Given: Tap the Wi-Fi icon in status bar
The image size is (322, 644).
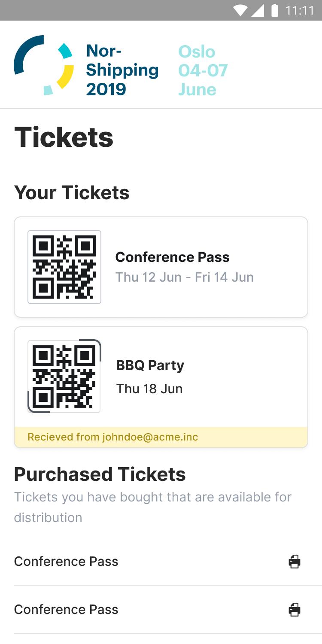Looking at the screenshot, I should click(x=240, y=11).
